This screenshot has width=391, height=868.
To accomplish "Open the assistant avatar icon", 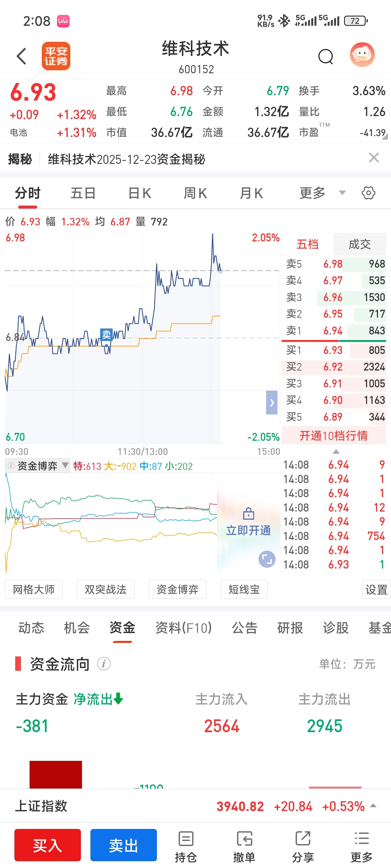I will point(362,55).
